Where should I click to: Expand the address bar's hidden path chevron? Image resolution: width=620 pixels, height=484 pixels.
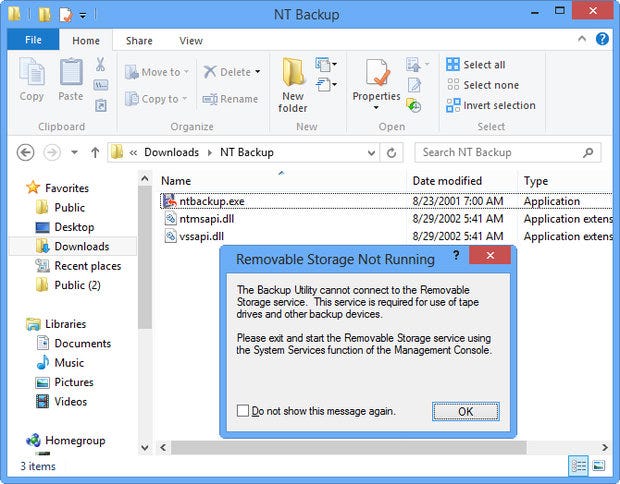click(x=133, y=153)
